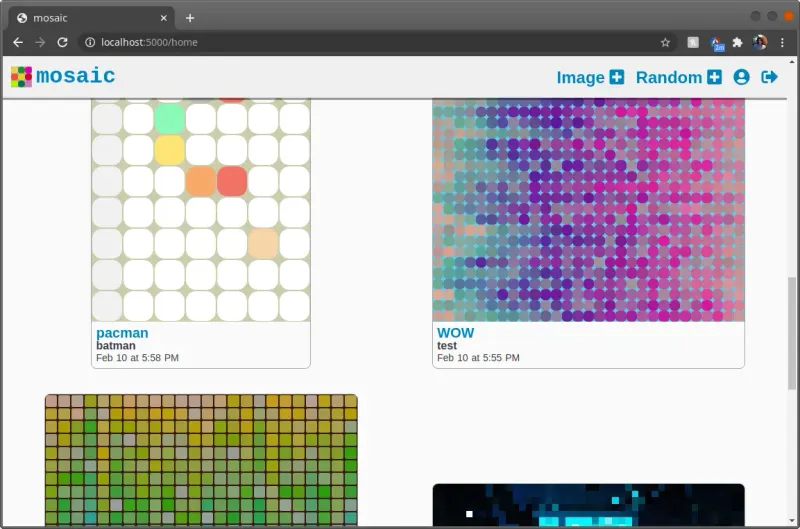Image resolution: width=800 pixels, height=529 pixels.
Task: Bookmark this page with the star icon
Action: point(665,43)
